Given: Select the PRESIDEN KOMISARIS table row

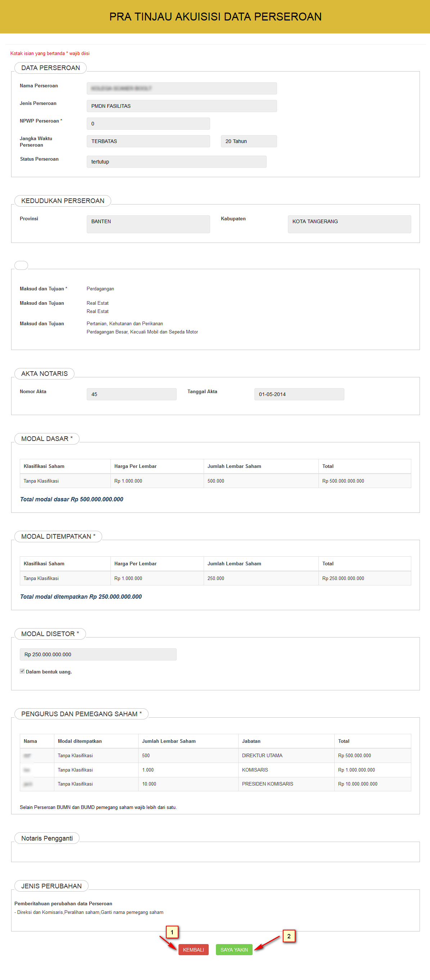Looking at the screenshot, I should [215, 784].
